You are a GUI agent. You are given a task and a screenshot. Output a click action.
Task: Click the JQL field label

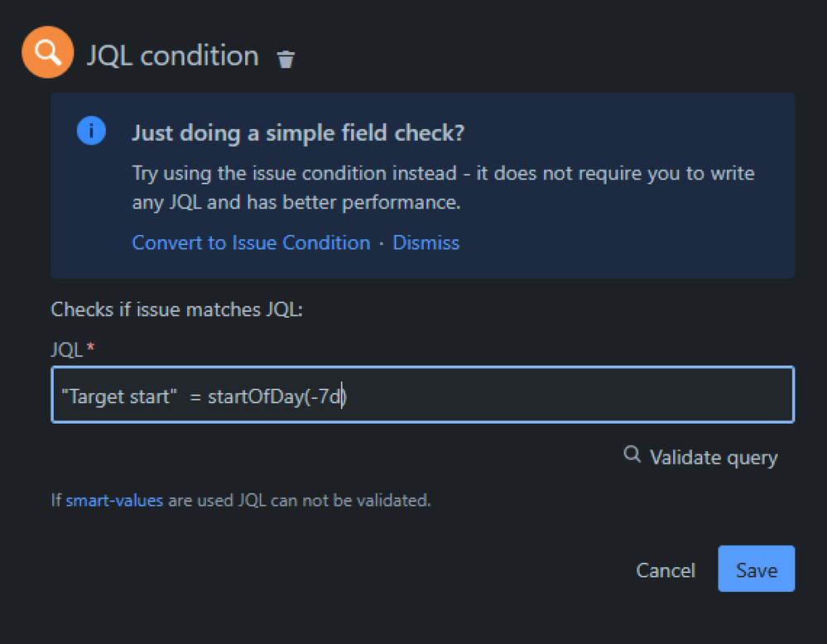point(66,349)
